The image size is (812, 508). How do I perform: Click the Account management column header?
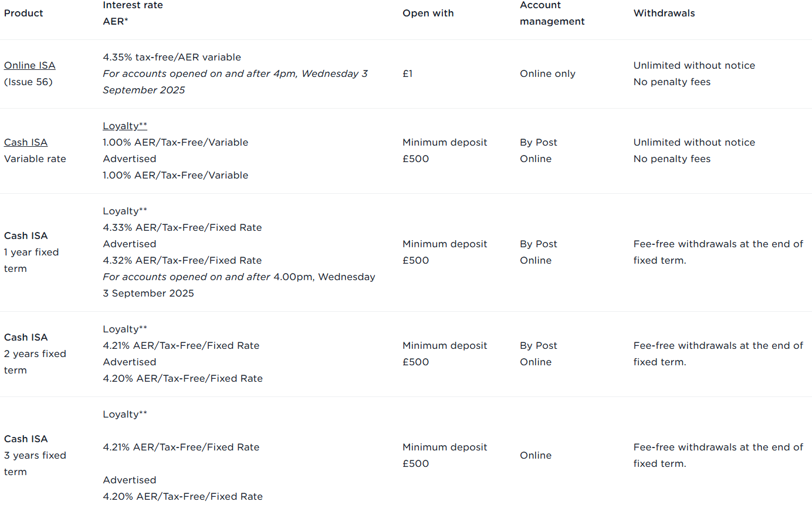pyautogui.click(x=552, y=13)
